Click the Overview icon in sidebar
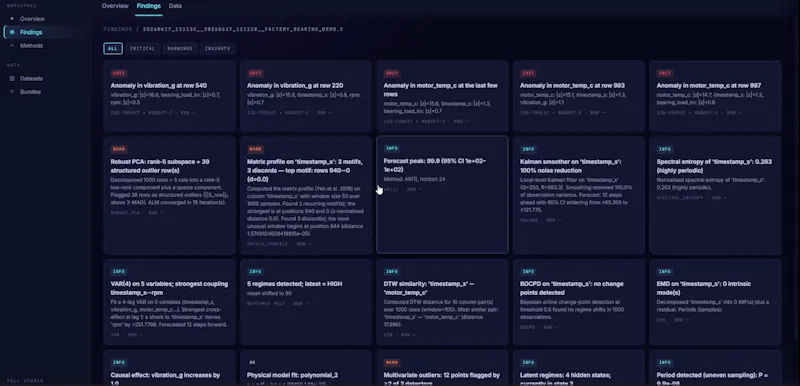This screenshot has width=800, height=386. pos(12,19)
